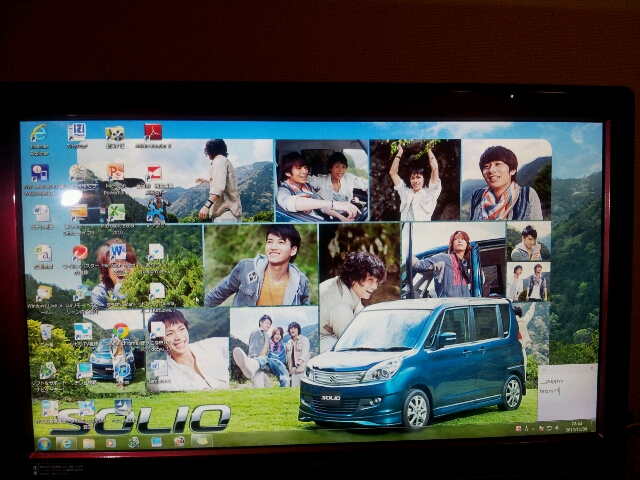Select the Sticky Notes taskbar button

coord(202,441)
